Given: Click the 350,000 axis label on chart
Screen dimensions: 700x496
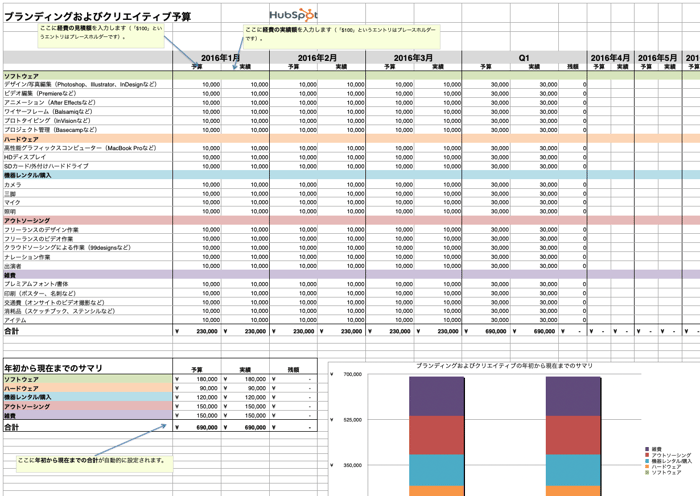Looking at the screenshot, I should tap(352, 465).
